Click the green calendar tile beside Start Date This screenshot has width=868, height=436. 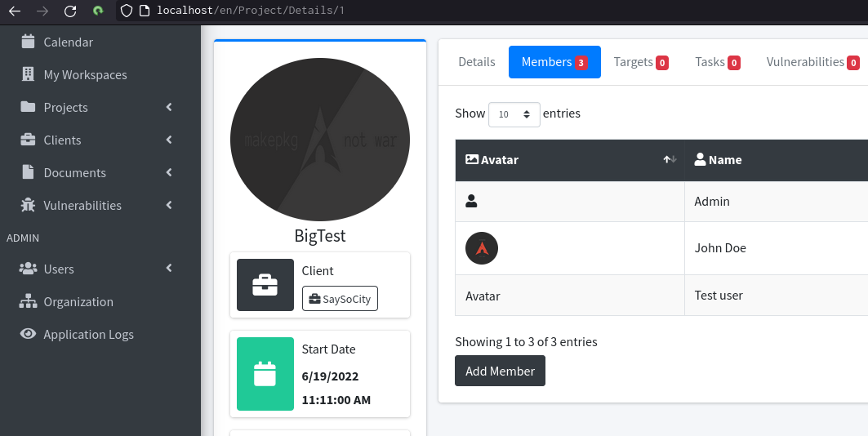[x=265, y=374]
